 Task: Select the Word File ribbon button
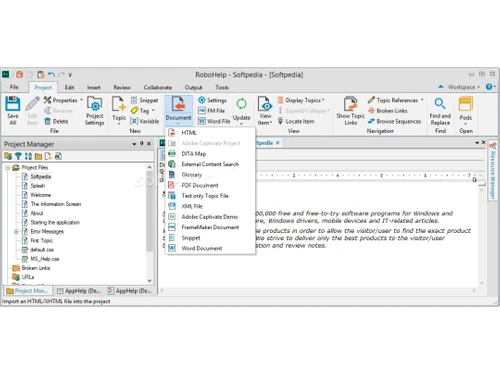point(214,121)
